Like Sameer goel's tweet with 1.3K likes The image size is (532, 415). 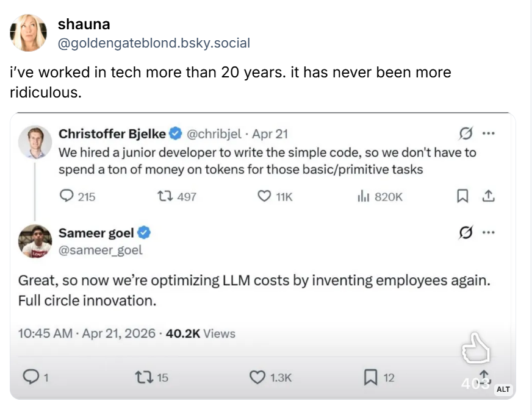pos(258,378)
